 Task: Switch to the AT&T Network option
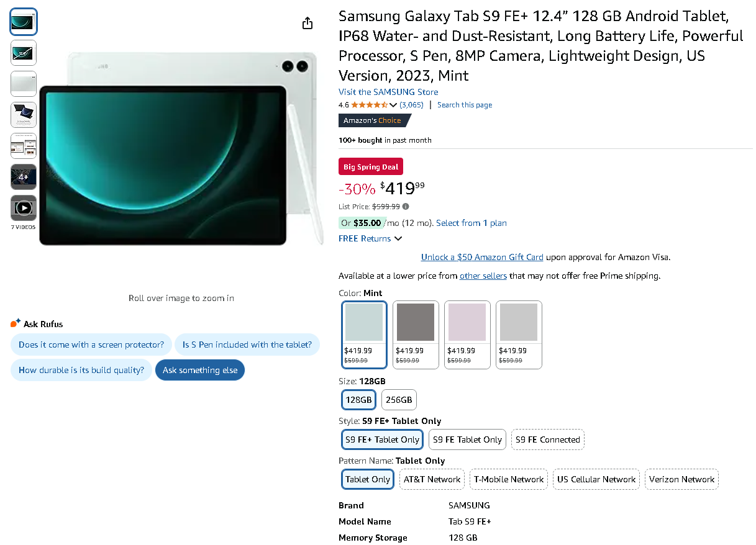[x=431, y=479]
